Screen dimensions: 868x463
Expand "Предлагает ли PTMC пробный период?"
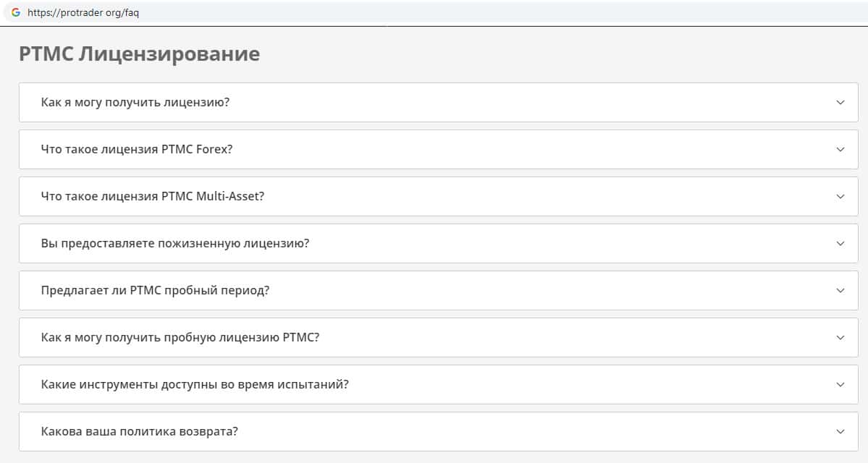[x=155, y=290]
